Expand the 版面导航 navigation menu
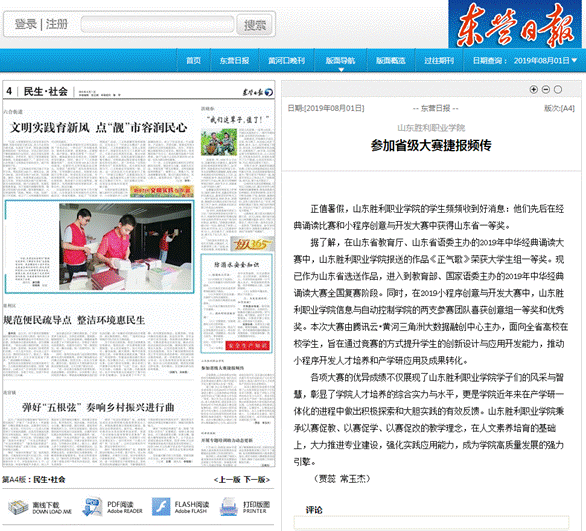Viewport: 586px width, 531px height. (340, 61)
